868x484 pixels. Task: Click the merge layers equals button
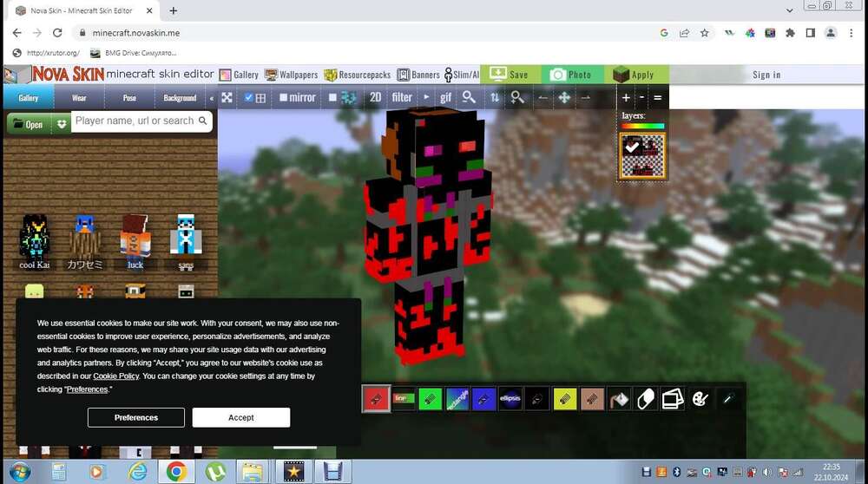(658, 97)
